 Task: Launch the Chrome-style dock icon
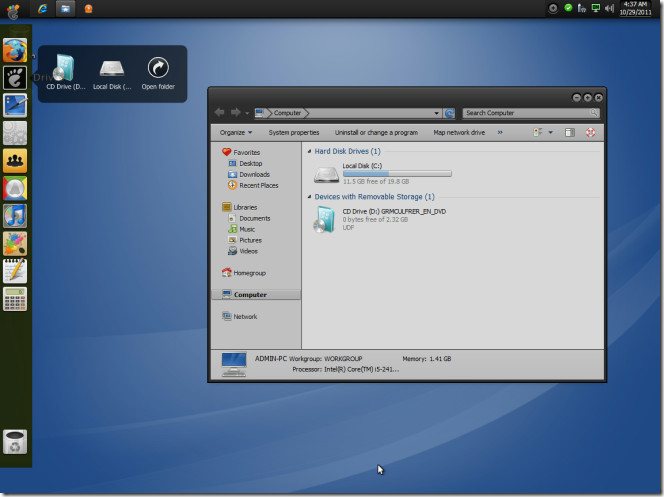[15, 188]
